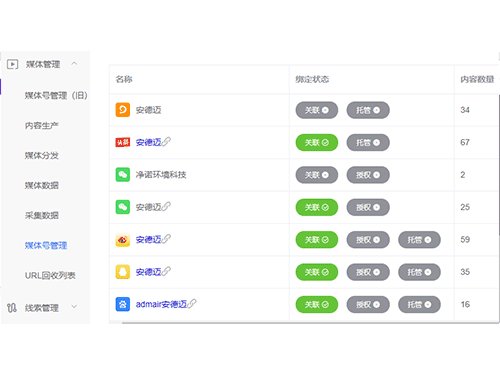Viewport: 500px width, 375px height.
Task: Toggle green 关联 pill in the 25-count row
Action: coord(317,207)
